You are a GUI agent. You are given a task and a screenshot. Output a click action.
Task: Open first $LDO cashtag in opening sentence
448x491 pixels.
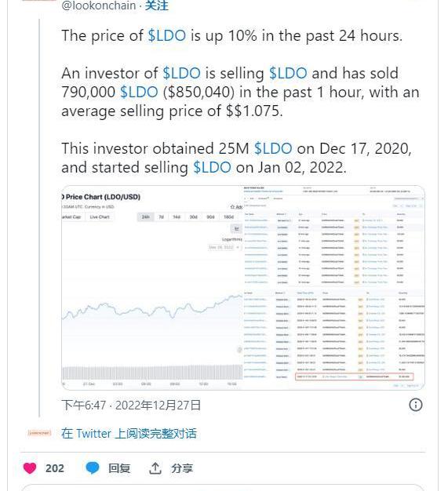[x=166, y=35]
